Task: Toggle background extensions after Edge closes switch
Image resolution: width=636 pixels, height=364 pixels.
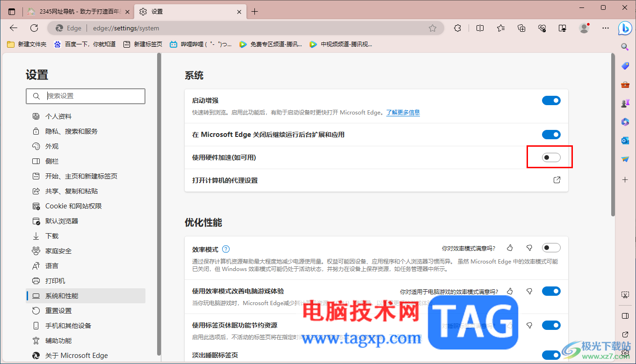Action: click(x=551, y=135)
